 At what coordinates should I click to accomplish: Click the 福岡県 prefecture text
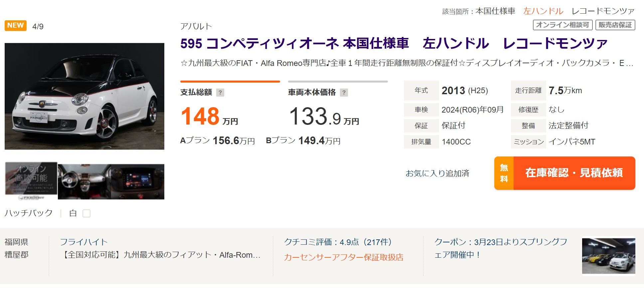tap(17, 242)
